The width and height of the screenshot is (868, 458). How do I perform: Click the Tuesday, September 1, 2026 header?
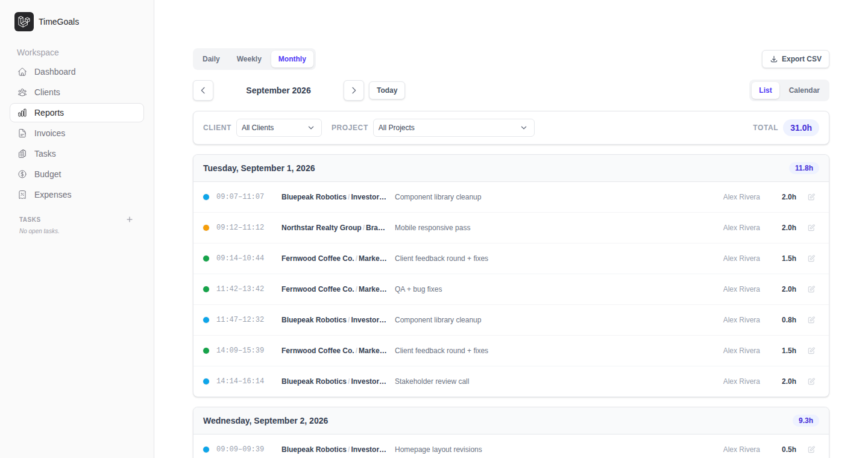click(x=259, y=168)
